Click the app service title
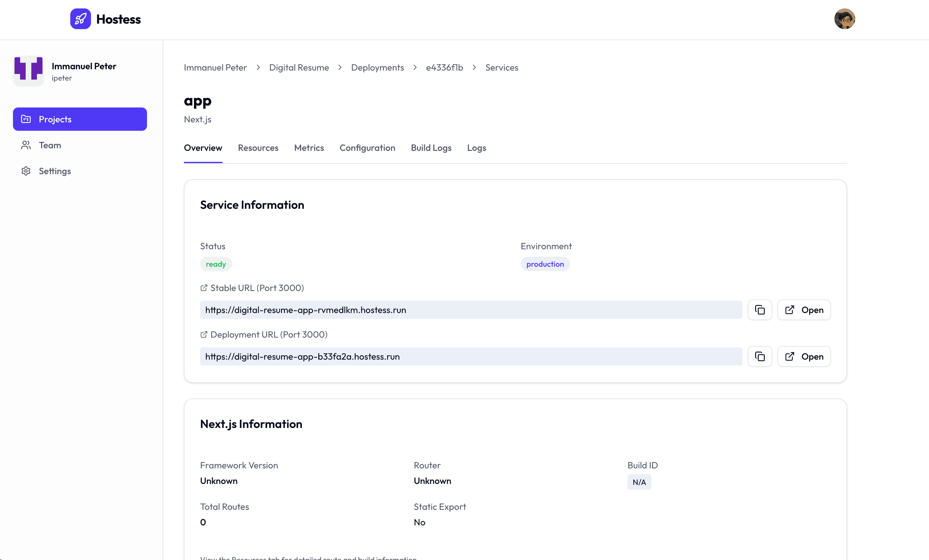This screenshot has width=929, height=560. pos(198,101)
